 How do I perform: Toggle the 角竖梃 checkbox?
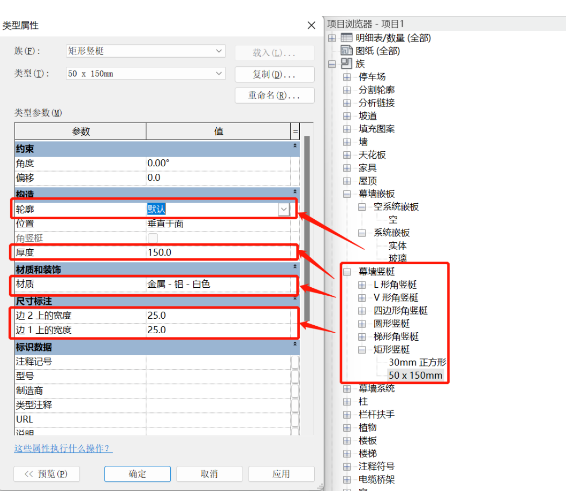153,238
